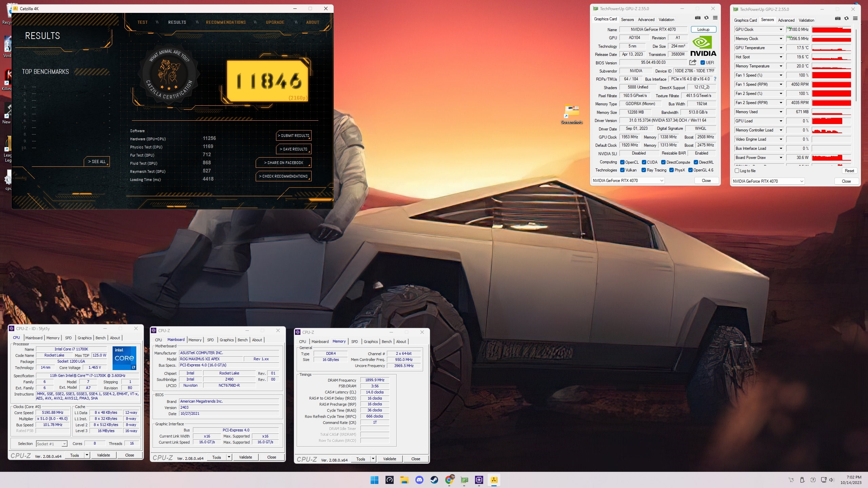This screenshot has height=488, width=868.
Task: Click the refresh icon in left GPU-Z window
Action: point(706,18)
